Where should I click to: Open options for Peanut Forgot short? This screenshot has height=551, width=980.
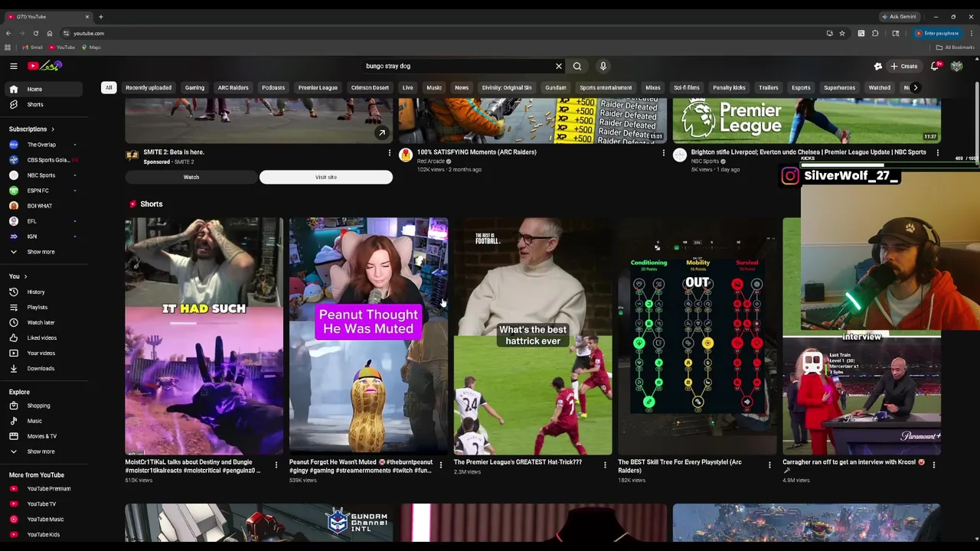click(x=440, y=464)
